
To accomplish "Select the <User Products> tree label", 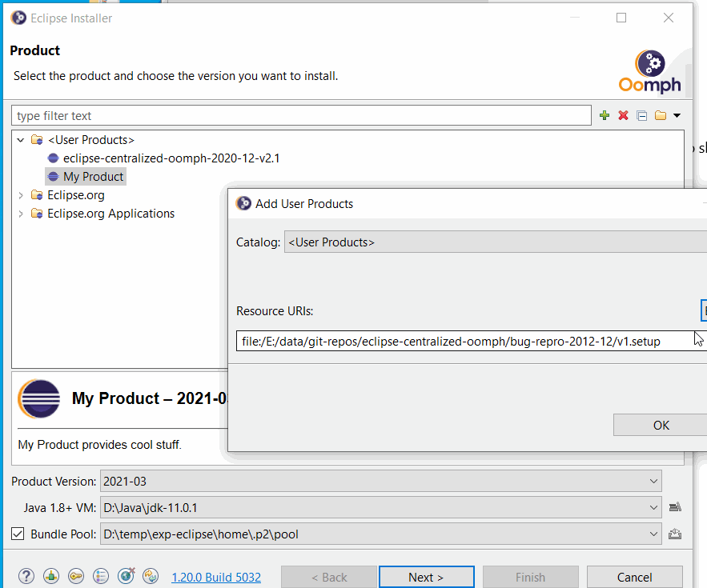I will 91,140.
